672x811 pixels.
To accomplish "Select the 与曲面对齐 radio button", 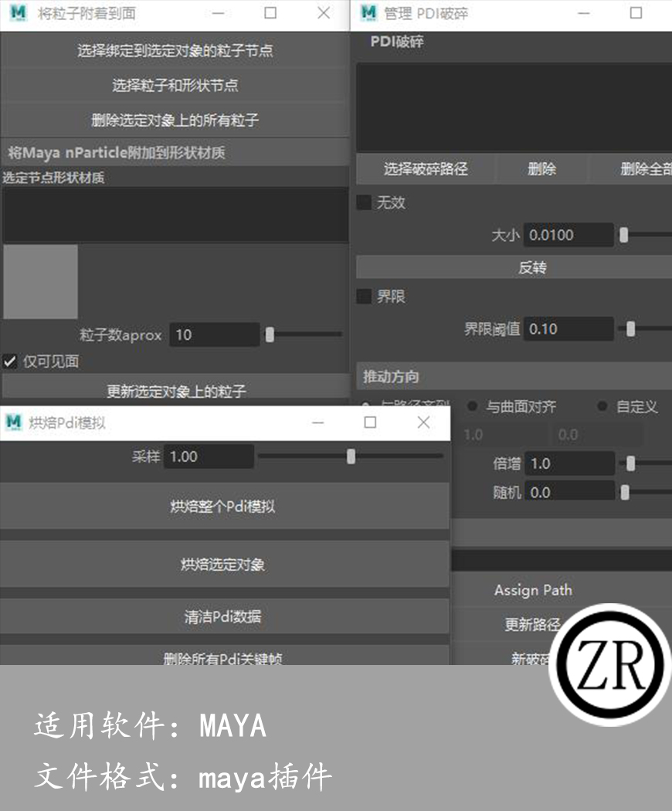I will pos(472,406).
